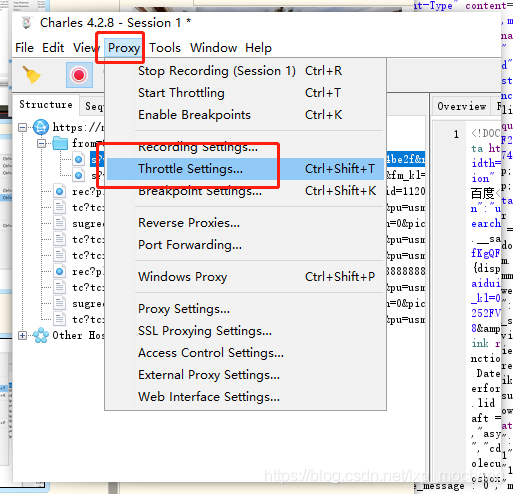Open External Proxy Settings...
513x494 pixels.
(245, 375)
